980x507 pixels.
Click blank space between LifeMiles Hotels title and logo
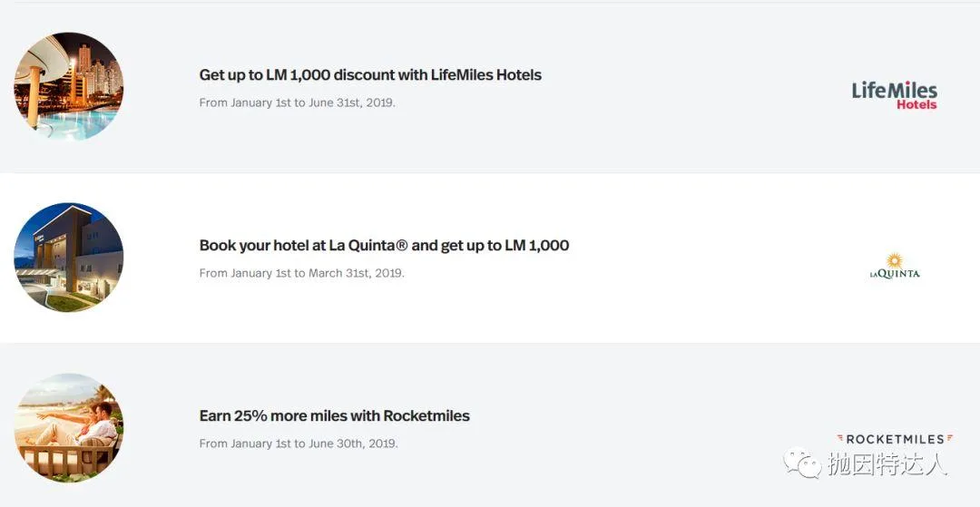699,88
